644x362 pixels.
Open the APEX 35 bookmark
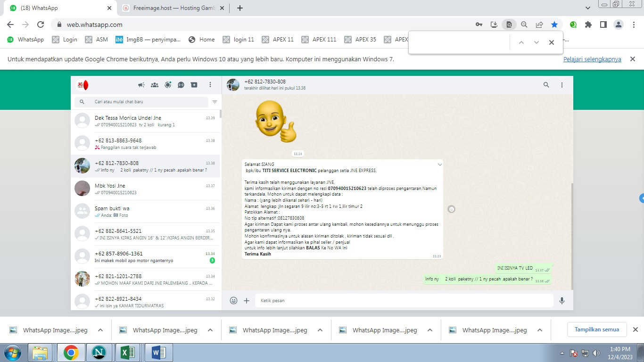[360, 40]
